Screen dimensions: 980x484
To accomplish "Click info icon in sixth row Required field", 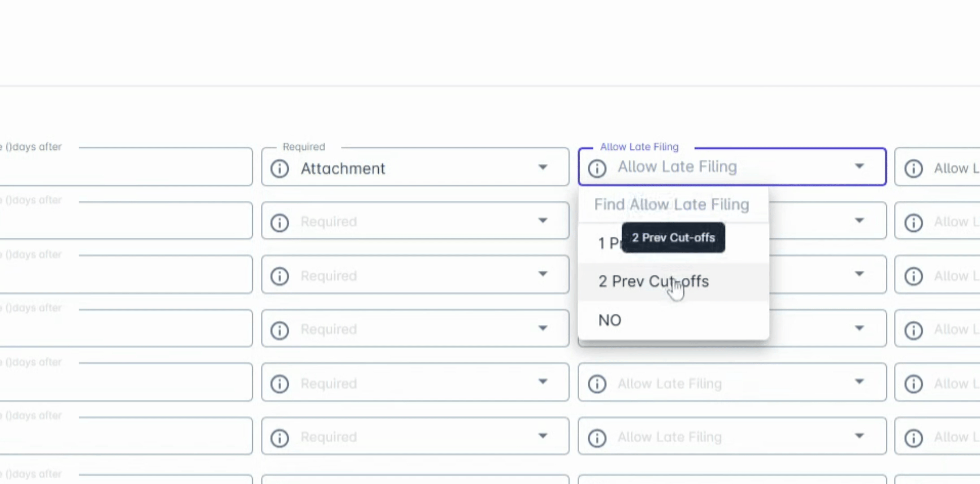I will coord(280,438).
